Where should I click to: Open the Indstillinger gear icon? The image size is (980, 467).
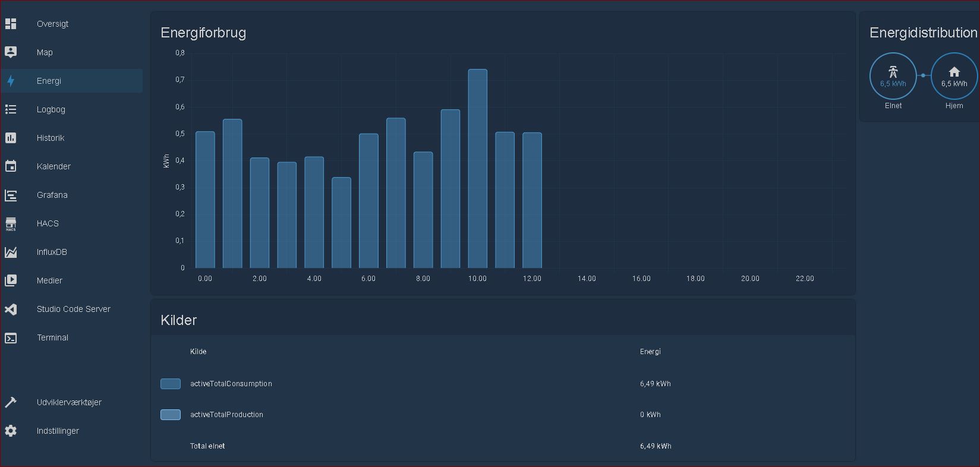[11, 431]
